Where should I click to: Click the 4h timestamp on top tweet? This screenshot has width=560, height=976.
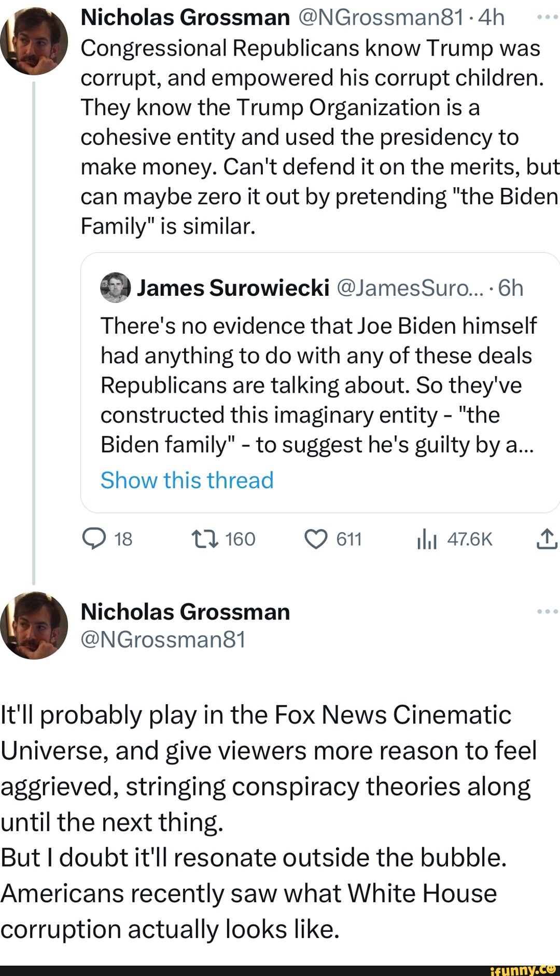click(491, 18)
